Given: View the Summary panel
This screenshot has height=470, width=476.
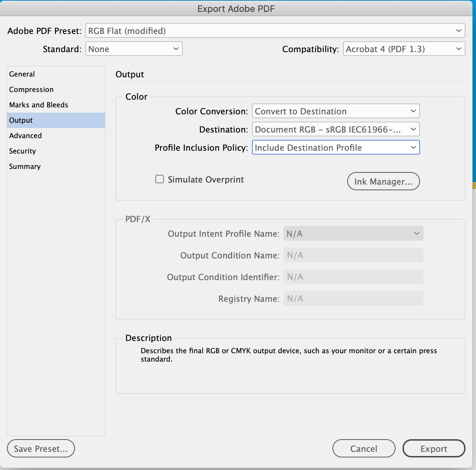Looking at the screenshot, I should click(x=24, y=166).
